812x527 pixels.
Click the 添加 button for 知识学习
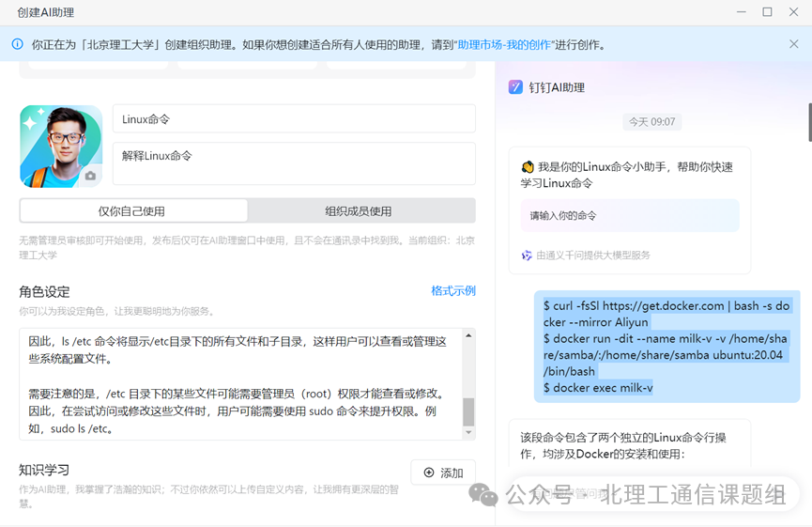[x=443, y=473]
